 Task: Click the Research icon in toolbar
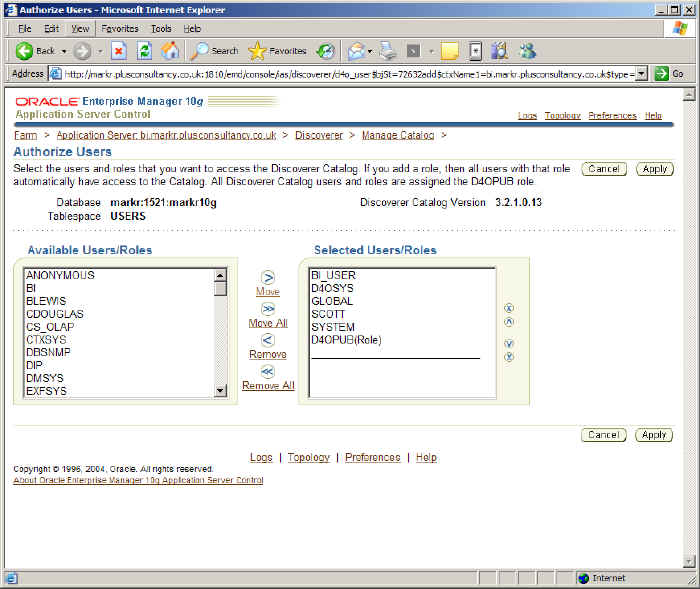click(500, 51)
